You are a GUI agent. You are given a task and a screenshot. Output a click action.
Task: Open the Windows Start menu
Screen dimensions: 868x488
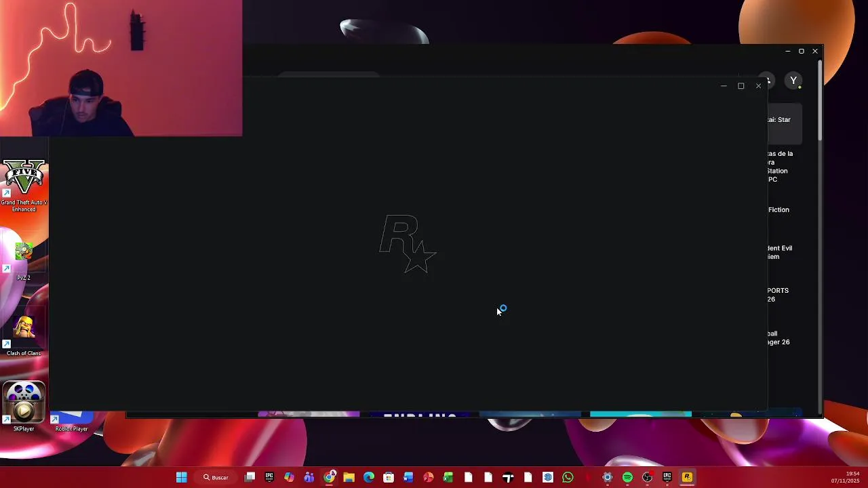(181, 477)
